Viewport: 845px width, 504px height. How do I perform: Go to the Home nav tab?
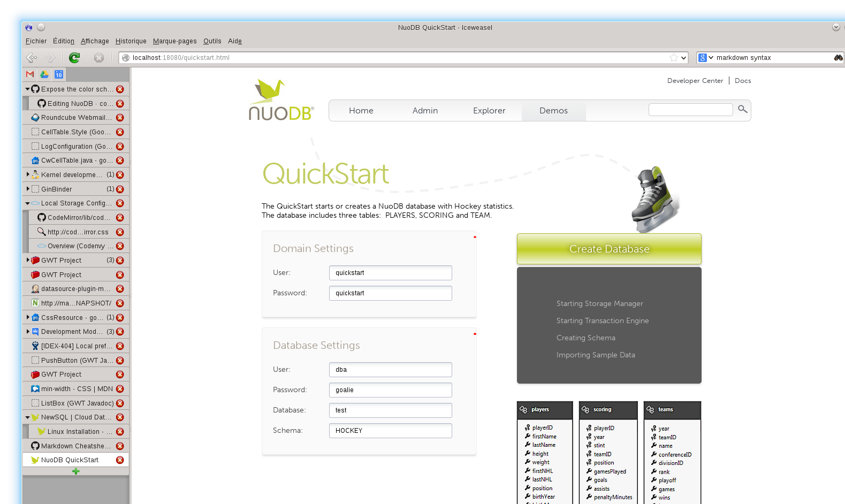tap(361, 111)
